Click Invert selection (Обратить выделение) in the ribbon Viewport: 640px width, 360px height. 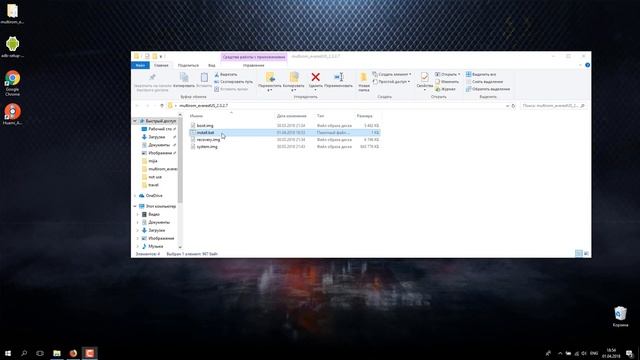(488, 89)
